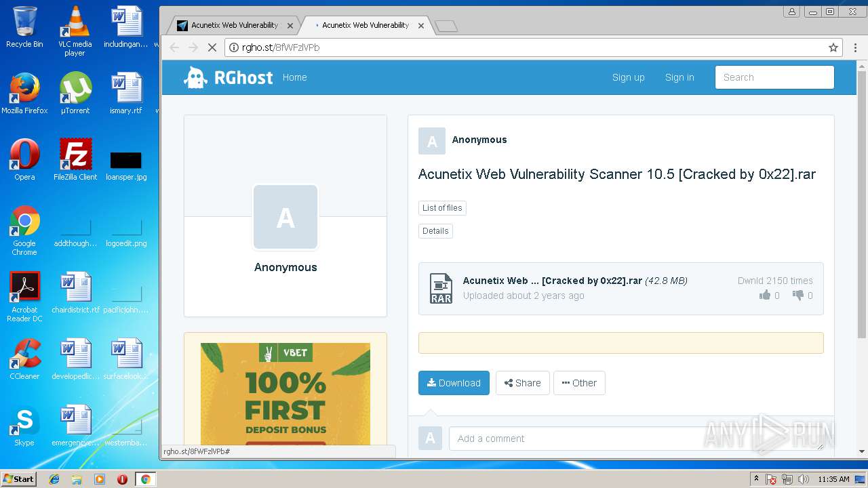
Task: Click the VBET deposit bonus ad
Action: pos(285,394)
